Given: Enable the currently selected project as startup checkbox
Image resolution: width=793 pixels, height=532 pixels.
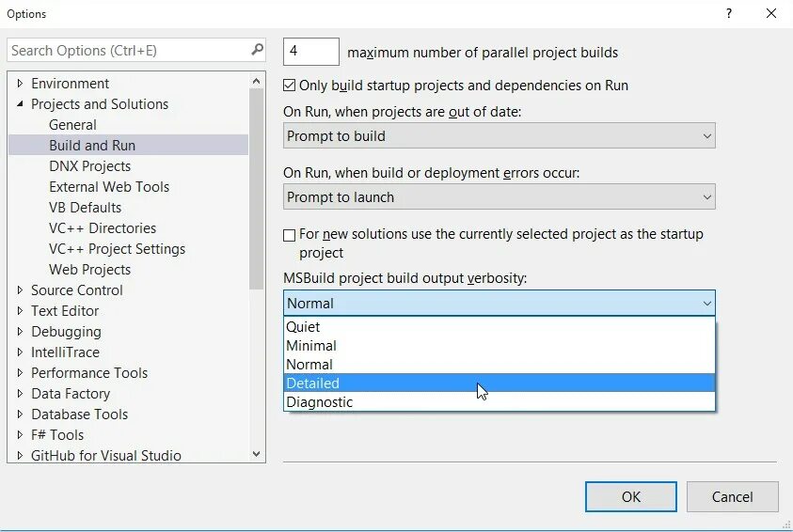Looking at the screenshot, I should (290, 235).
